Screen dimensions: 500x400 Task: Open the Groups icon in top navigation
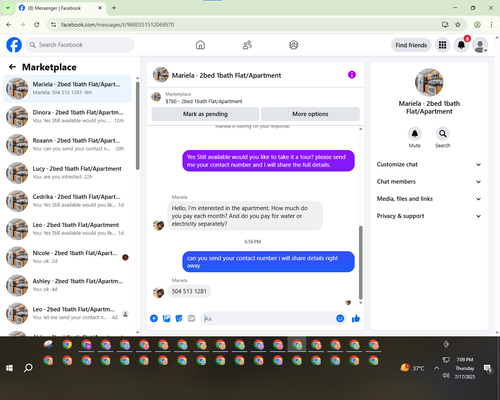point(294,45)
